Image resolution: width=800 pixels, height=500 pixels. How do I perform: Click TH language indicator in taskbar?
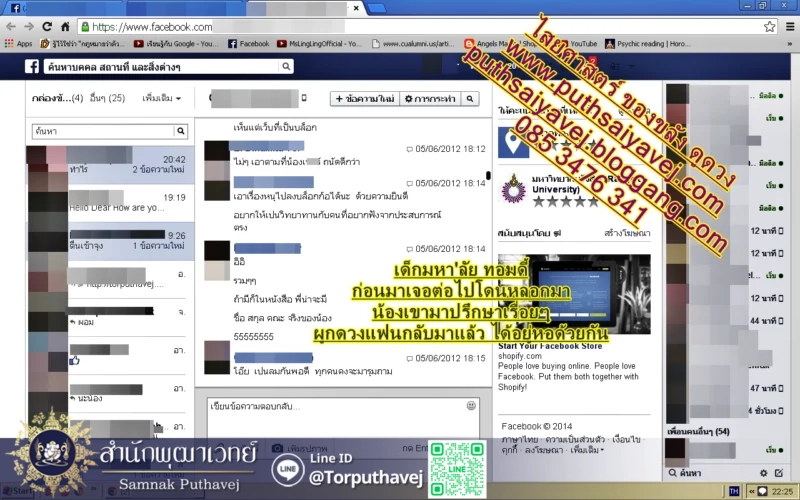click(734, 491)
